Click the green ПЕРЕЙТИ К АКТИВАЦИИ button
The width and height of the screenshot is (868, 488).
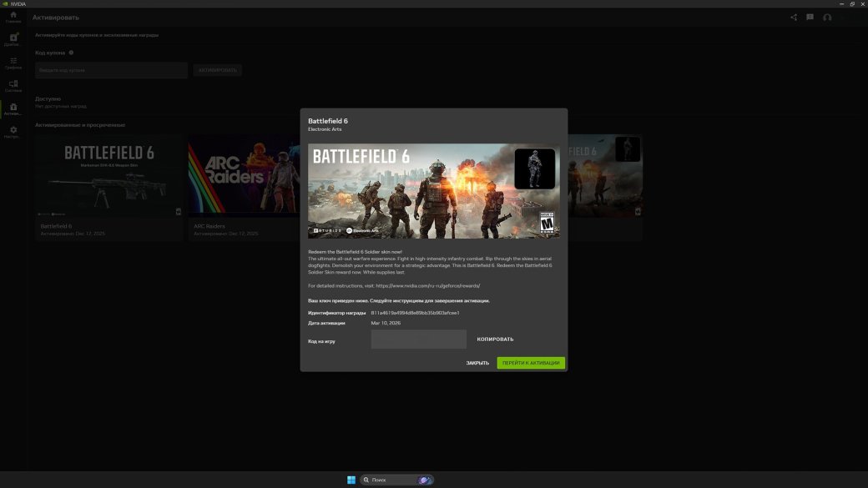531,363
